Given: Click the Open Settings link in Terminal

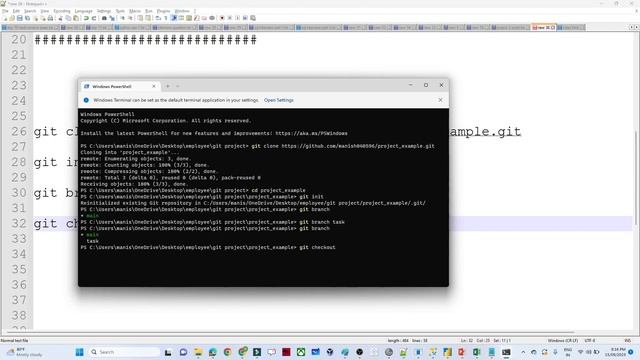Looking at the screenshot, I should (279, 100).
